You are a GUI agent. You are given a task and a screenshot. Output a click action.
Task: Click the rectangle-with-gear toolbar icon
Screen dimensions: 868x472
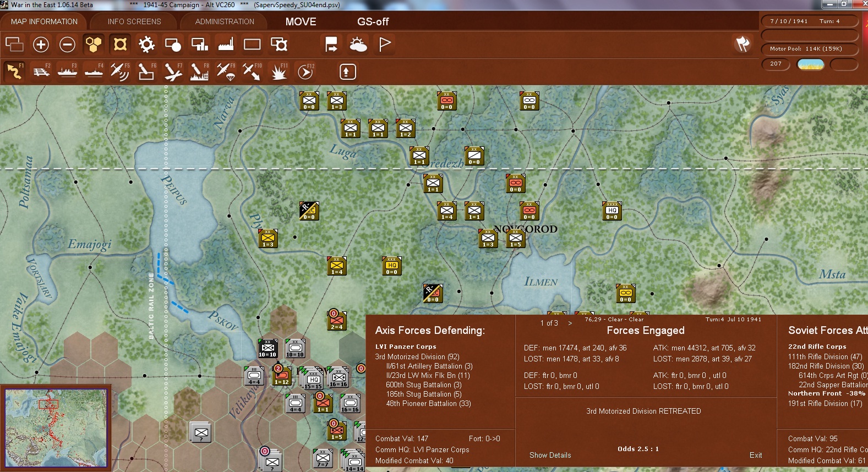pos(279,44)
